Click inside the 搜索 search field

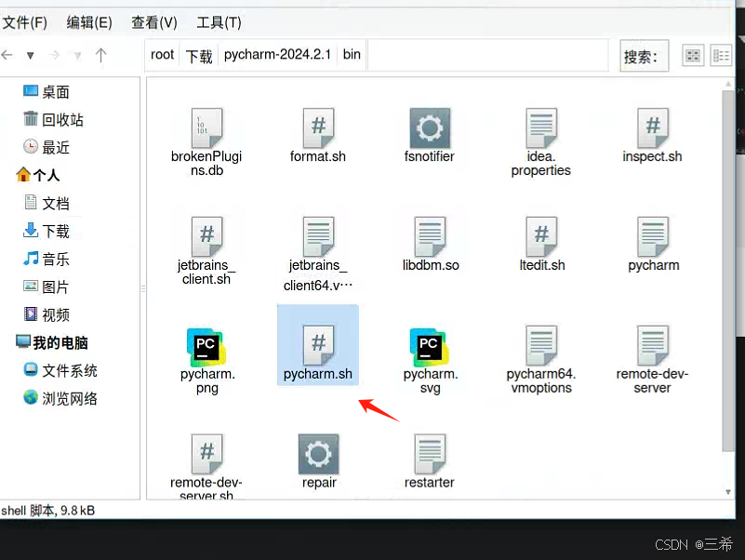643,56
